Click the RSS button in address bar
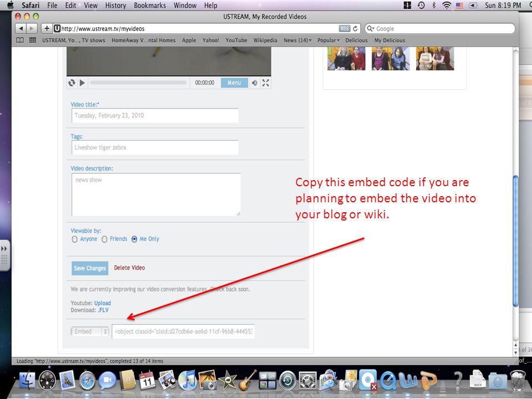 pos(344,29)
